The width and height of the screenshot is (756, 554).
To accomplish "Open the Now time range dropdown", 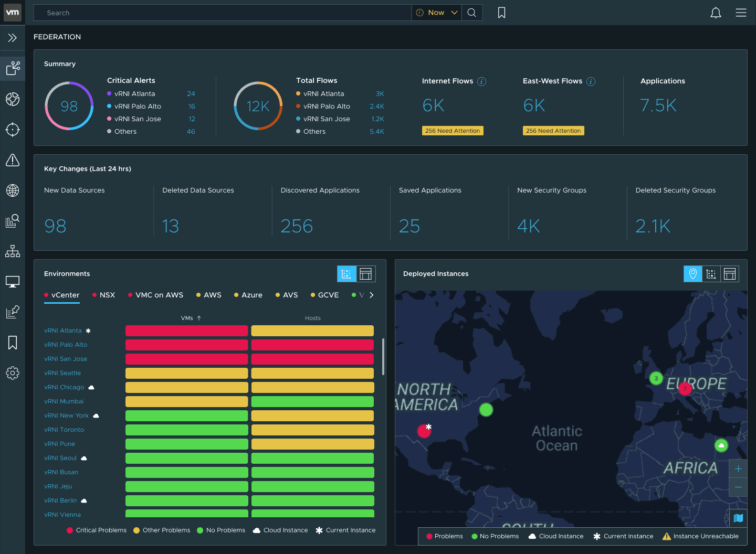I will point(437,13).
